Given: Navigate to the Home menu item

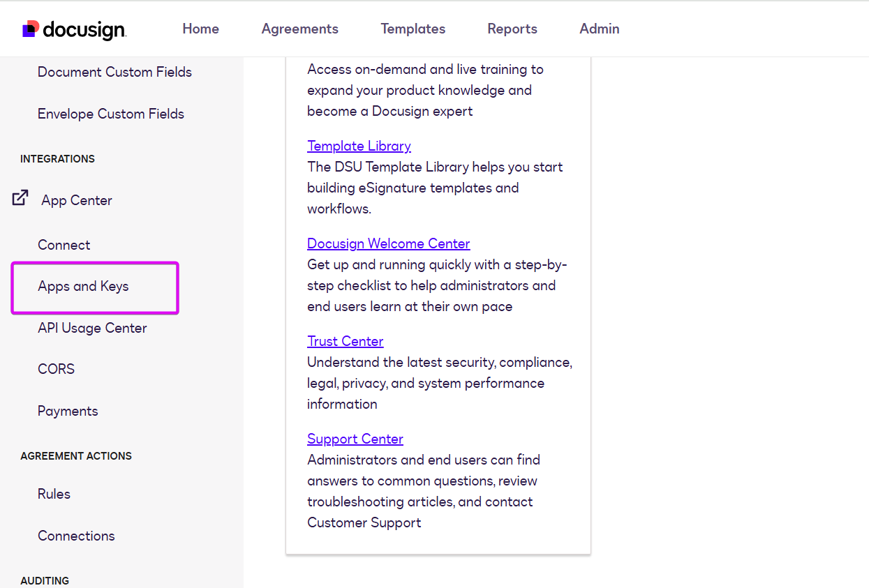Looking at the screenshot, I should pyautogui.click(x=200, y=29).
